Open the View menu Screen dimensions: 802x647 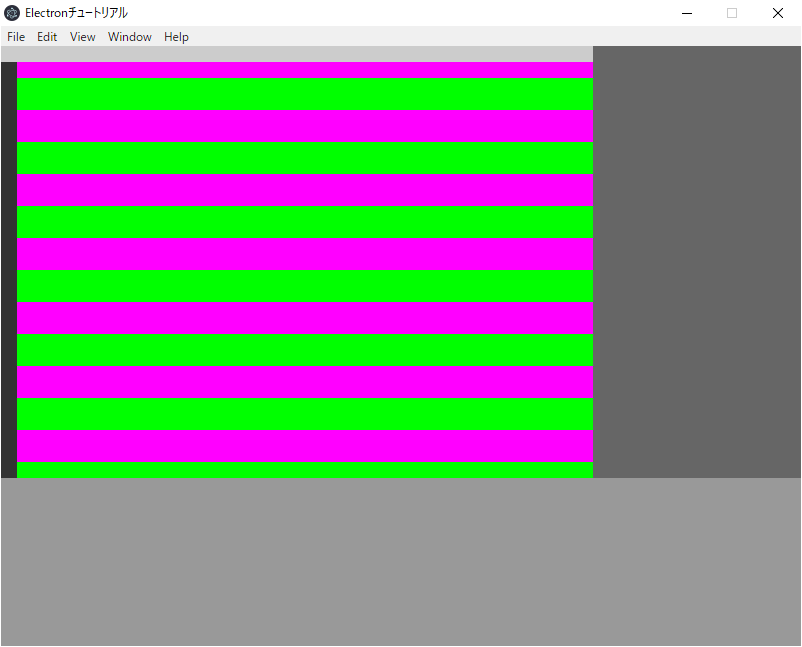click(x=82, y=37)
